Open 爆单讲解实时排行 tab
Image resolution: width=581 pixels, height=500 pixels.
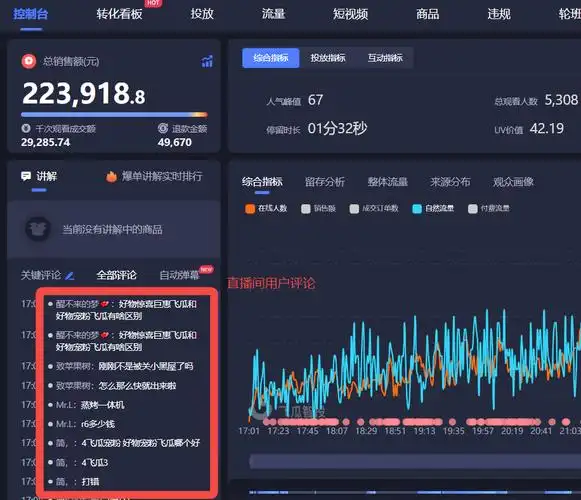tap(162, 176)
